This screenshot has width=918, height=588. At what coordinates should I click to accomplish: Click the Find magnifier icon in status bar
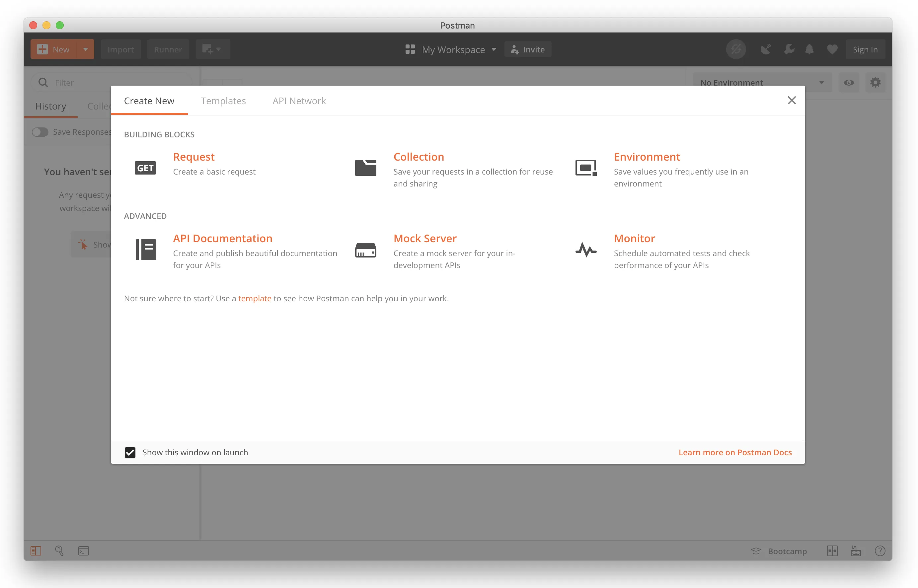[59, 551]
